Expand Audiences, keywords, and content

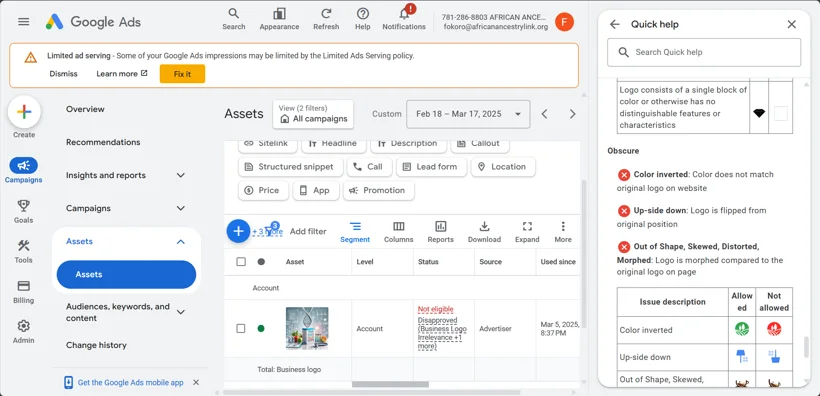point(126,312)
